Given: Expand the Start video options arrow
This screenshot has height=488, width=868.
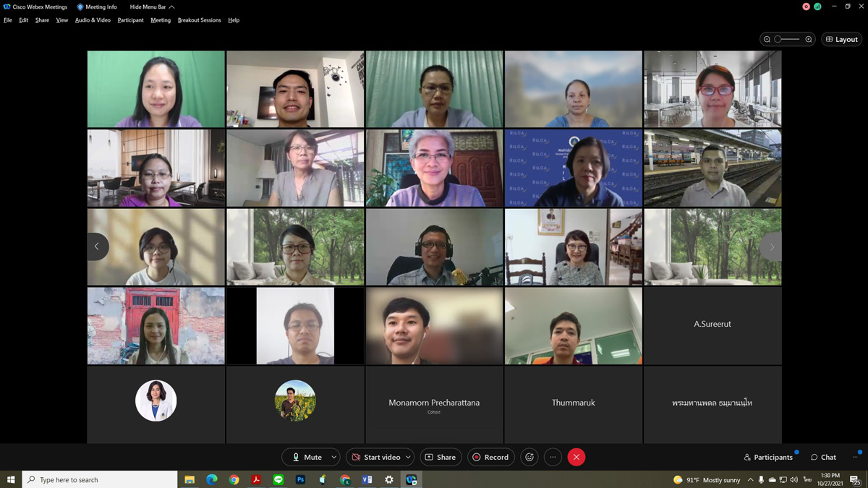Looking at the screenshot, I should (408, 457).
